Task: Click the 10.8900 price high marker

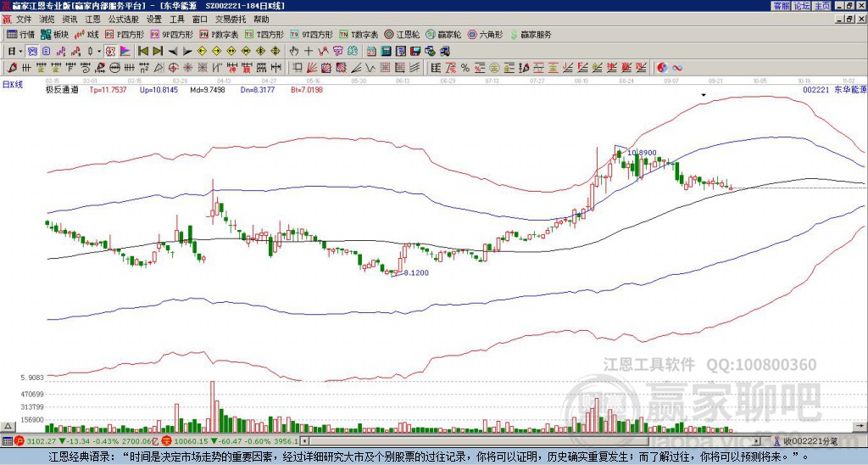Action: pyautogui.click(x=643, y=153)
